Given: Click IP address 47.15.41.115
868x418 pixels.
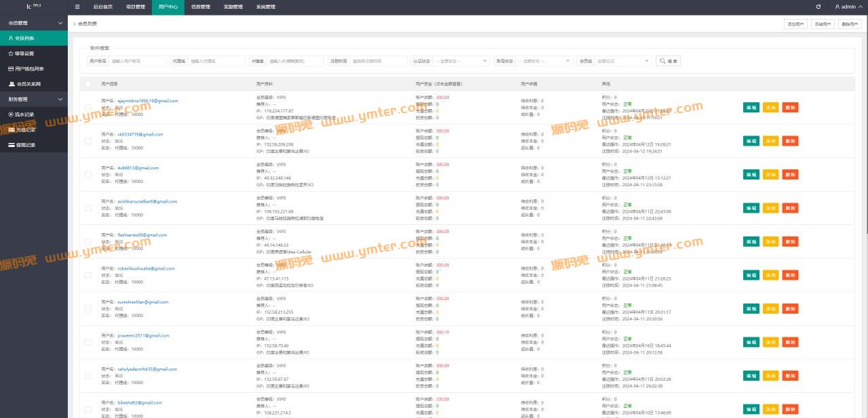Looking at the screenshot, I should (x=276, y=278).
